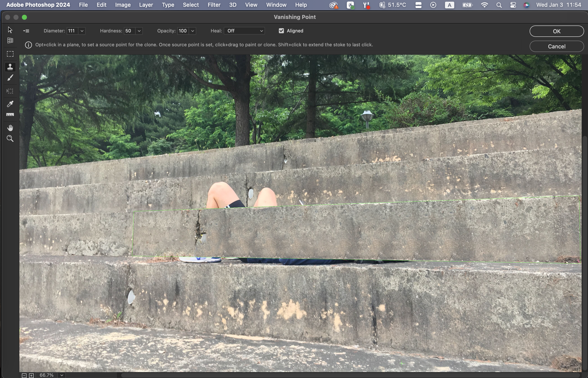Open the Filter menu
This screenshot has width=588, height=378.
pyautogui.click(x=214, y=5)
